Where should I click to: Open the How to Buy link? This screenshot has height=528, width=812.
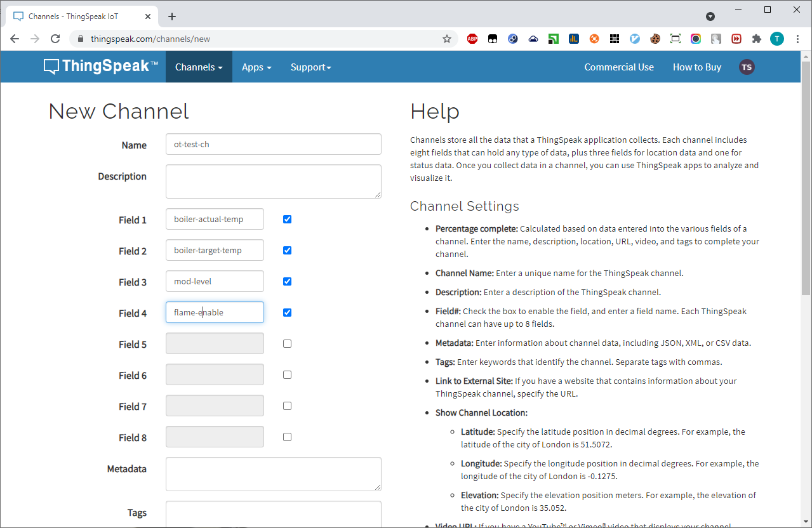(696, 67)
